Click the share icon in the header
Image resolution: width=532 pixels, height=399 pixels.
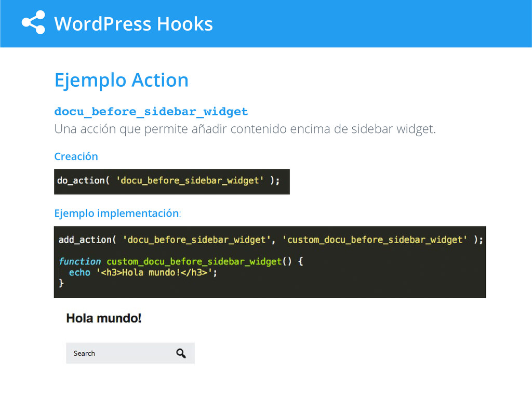pos(33,22)
